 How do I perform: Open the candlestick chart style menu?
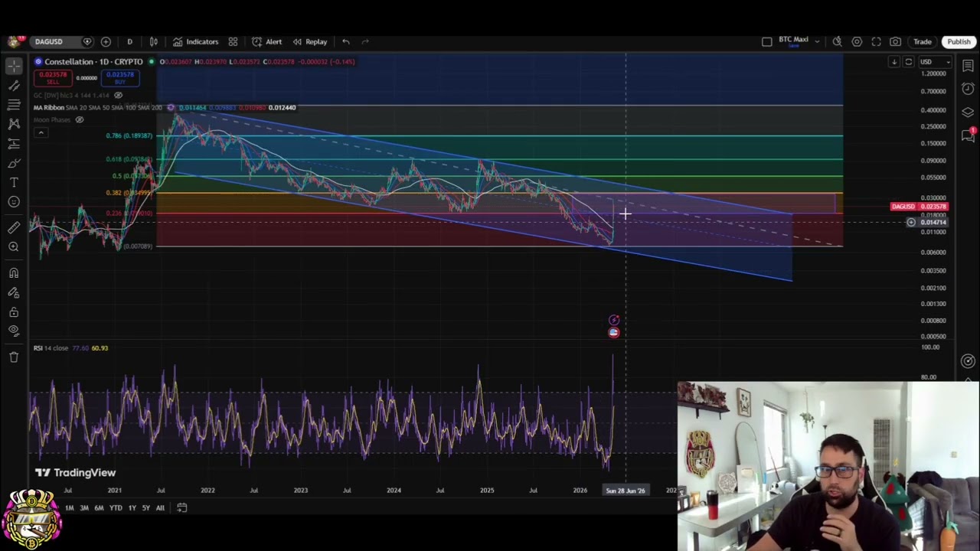pyautogui.click(x=154, y=41)
